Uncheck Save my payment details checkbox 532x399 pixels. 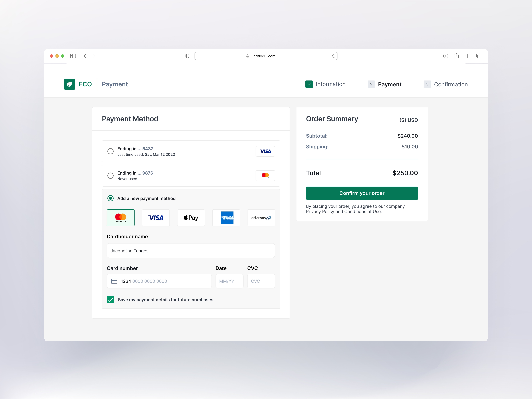(110, 300)
